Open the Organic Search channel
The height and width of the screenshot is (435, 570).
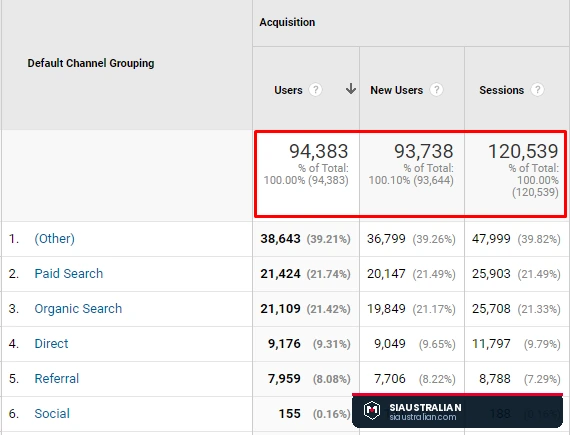78,309
